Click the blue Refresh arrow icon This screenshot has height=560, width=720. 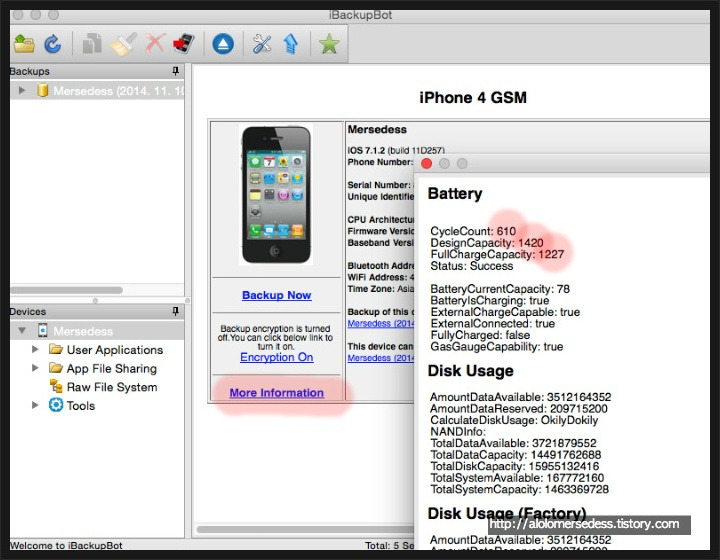(x=53, y=44)
